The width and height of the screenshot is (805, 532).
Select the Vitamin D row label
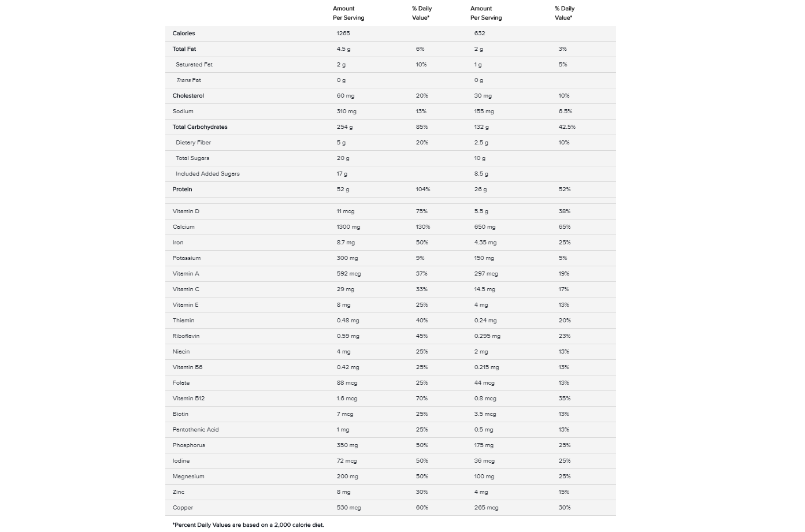(x=186, y=211)
